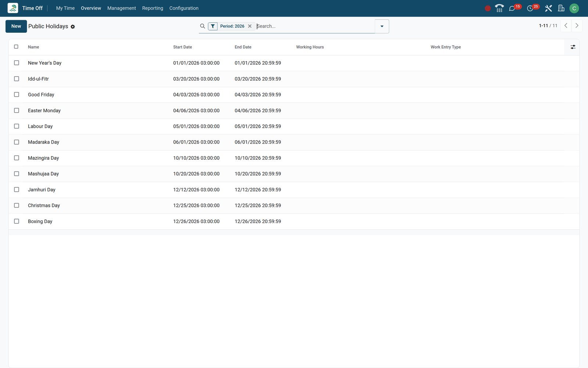Sort by Work Entry Type column header
This screenshot has height=368, width=588.
pos(446,47)
